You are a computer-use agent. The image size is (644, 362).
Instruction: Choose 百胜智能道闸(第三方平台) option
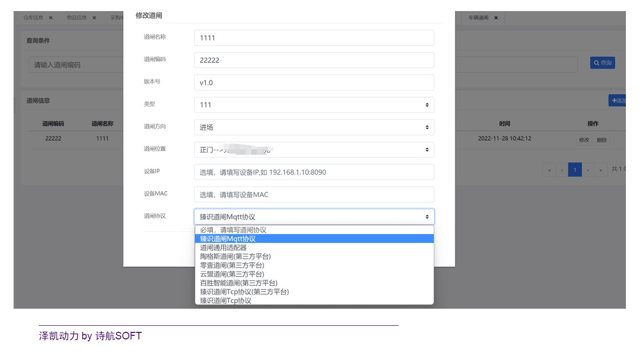click(x=314, y=283)
